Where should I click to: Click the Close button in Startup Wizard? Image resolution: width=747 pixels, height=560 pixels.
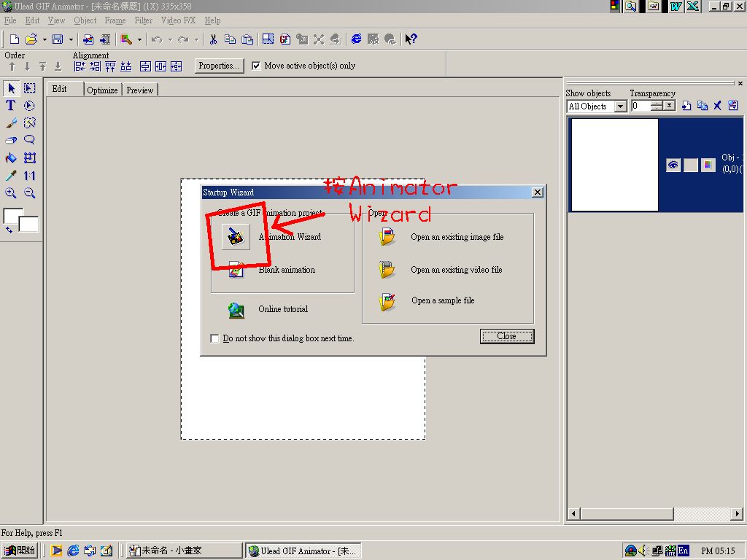click(507, 336)
